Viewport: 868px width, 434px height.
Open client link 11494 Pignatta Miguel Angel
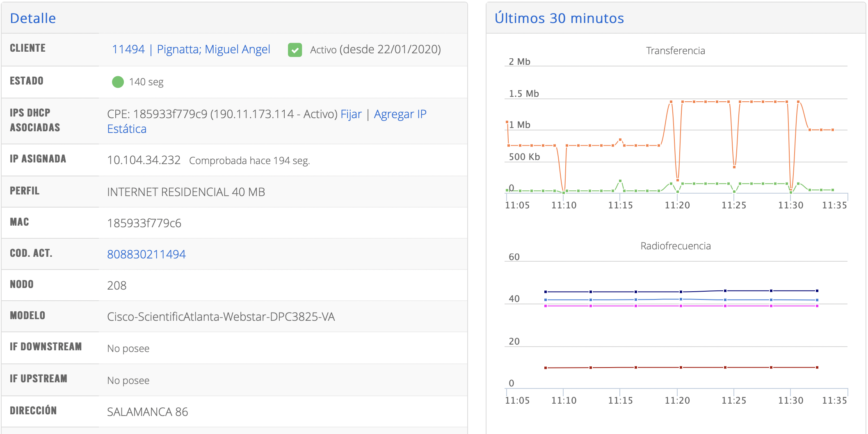(191, 50)
